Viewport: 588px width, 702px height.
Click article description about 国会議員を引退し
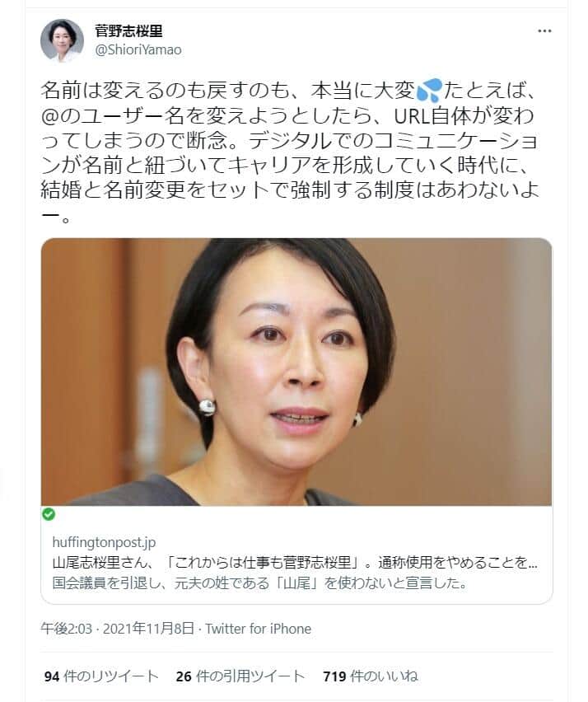(260, 583)
